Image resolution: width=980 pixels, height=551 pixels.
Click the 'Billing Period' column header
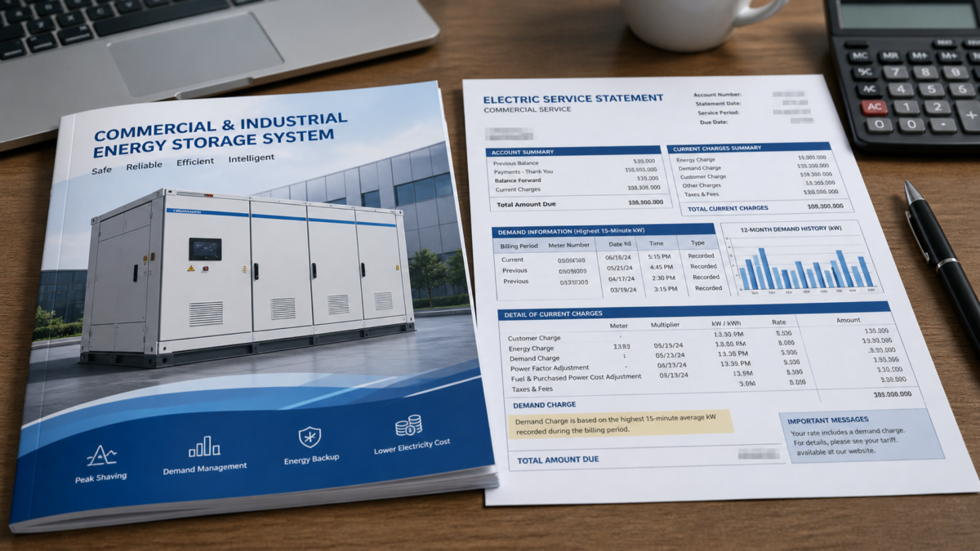point(519,245)
